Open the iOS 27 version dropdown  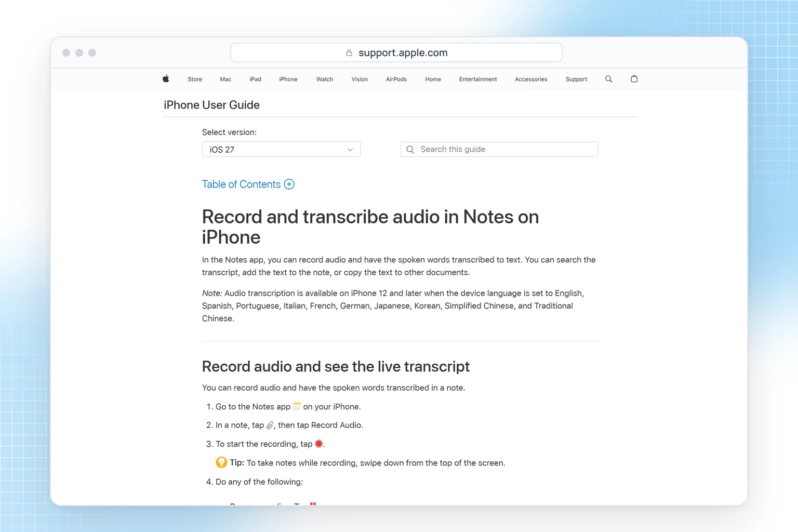(281, 150)
